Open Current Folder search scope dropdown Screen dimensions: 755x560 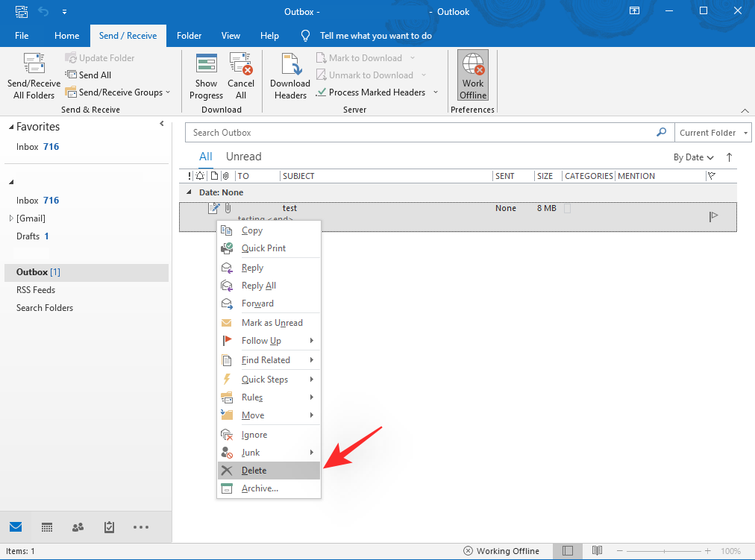coord(713,132)
